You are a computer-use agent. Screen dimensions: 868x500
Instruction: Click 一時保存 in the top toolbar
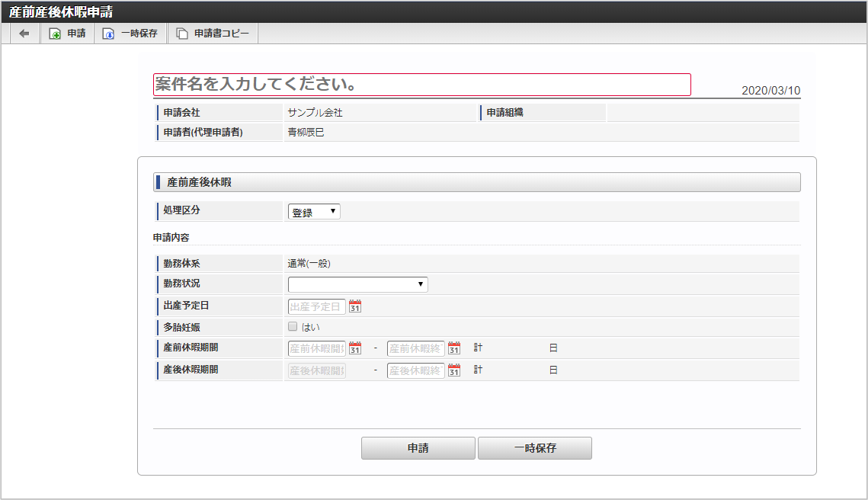[x=130, y=34]
